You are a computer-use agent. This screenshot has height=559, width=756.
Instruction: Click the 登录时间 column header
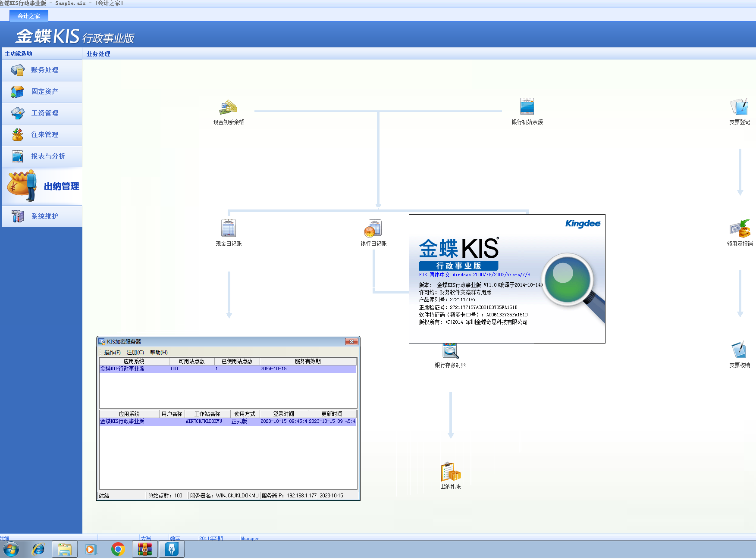(284, 414)
